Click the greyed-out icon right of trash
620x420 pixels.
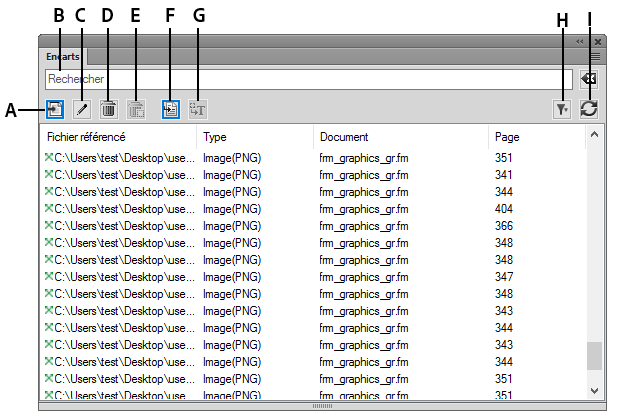pyautogui.click(x=138, y=110)
